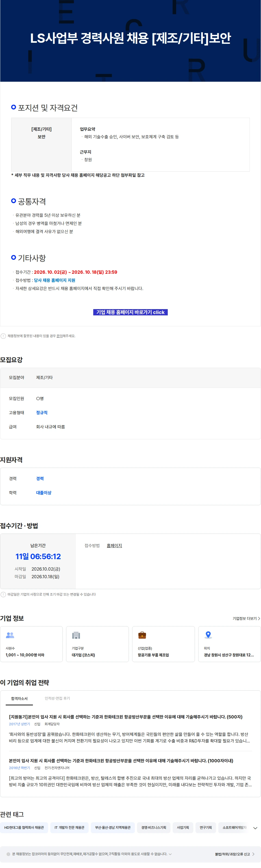Click the info dot icon in footer notice
The image size is (261, 868).
pos(8,854)
